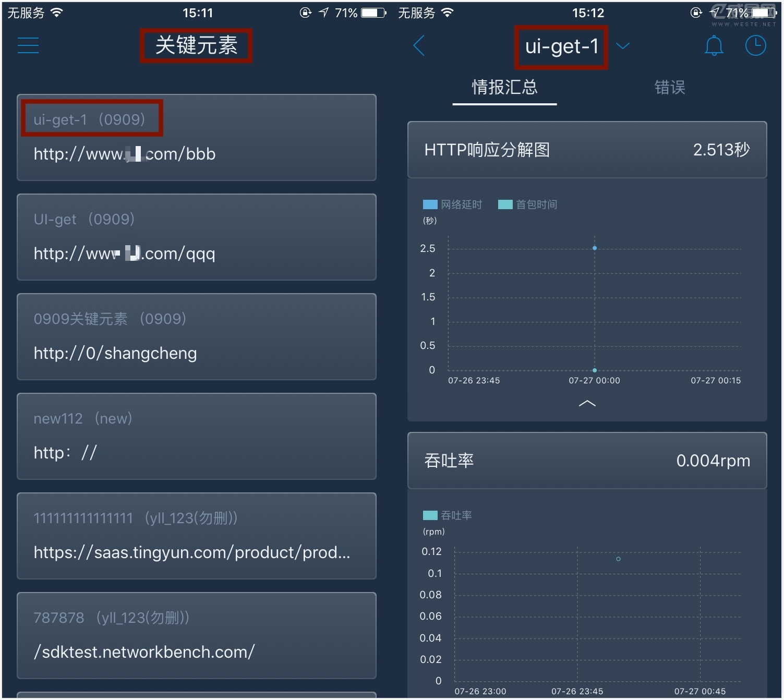Open the ui-get-1 (0909) key element
The width and height of the screenshot is (784, 700).
[x=196, y=138]
